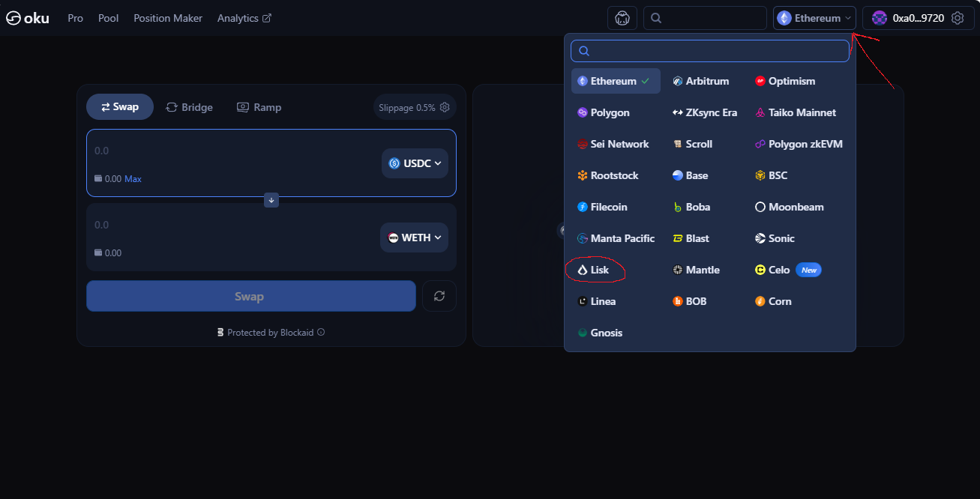Click the Oku logo
The image size is (980, 499).
coord(28,18)
